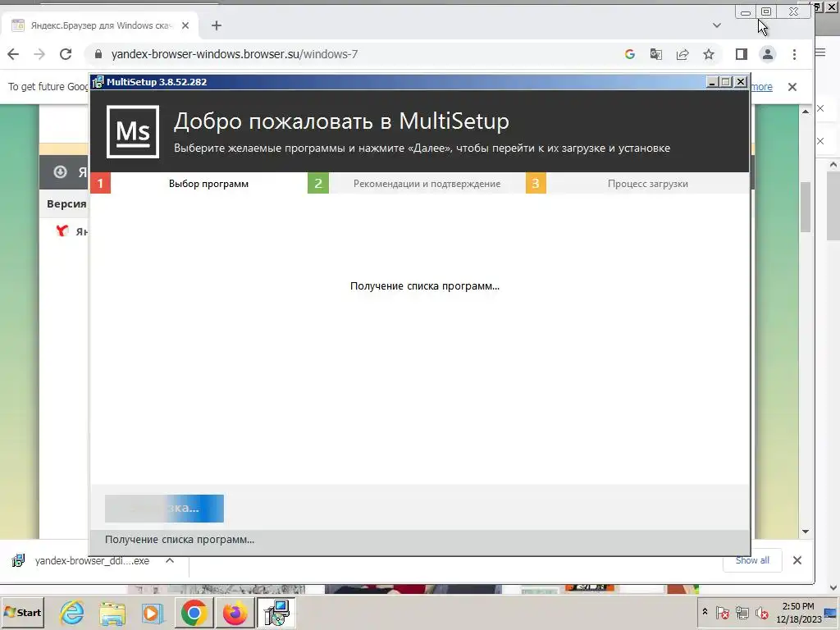Click the Google icon in address bar

pyautogui.click(x=629, y=54)
